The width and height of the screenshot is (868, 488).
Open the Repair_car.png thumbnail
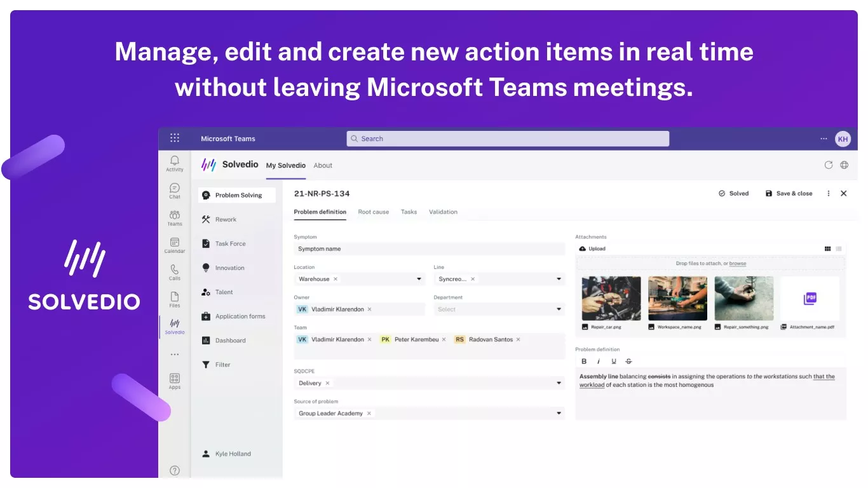tap(611, 299)
